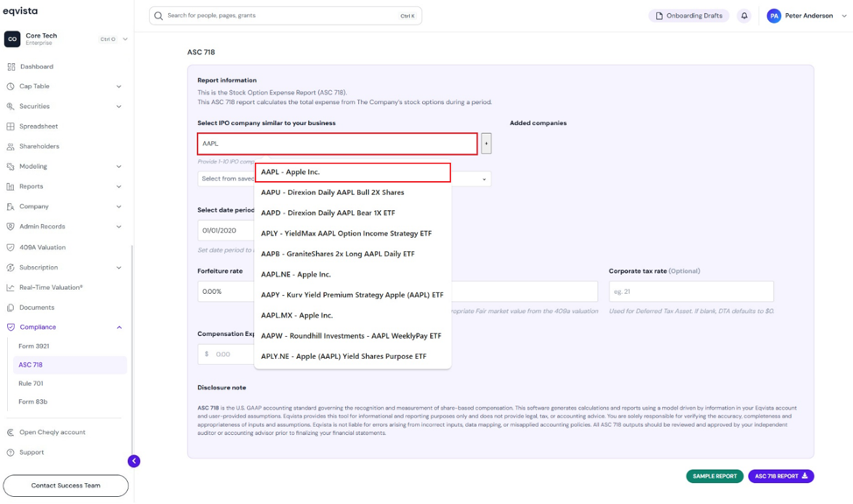The height and width of the screenshot is (504, 853).
Task: Click the Documents icon in sidebar
Action: 11,308
